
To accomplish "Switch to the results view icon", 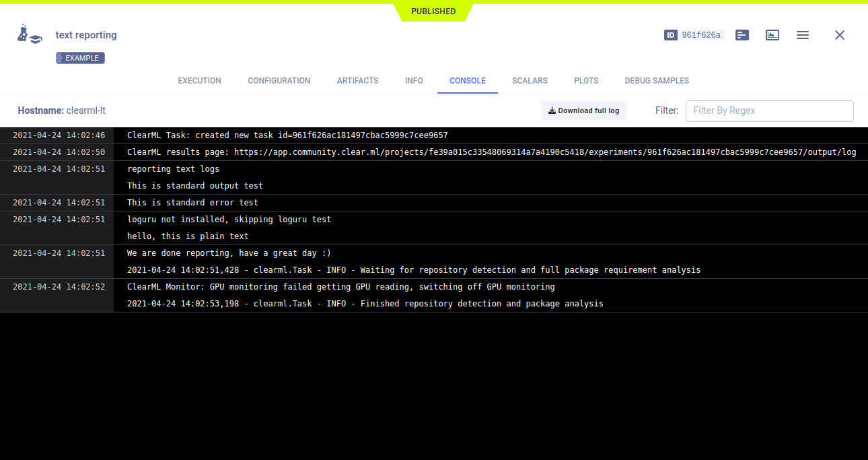I will tap(772, 35).
